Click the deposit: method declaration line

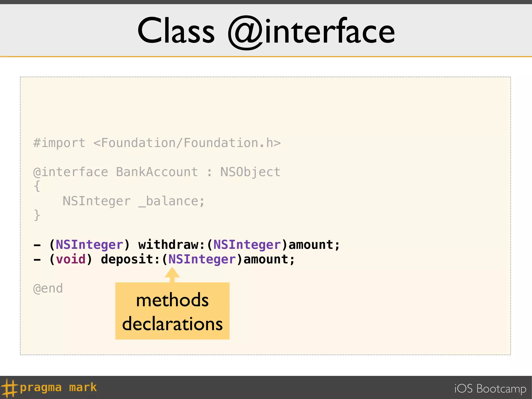pyautogui.click(x=164, y=259)
